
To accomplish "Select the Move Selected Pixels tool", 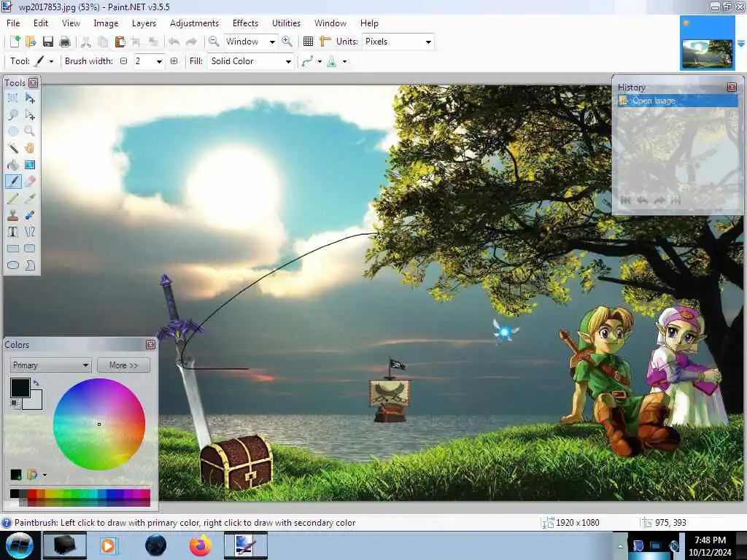I will point(29,98).
